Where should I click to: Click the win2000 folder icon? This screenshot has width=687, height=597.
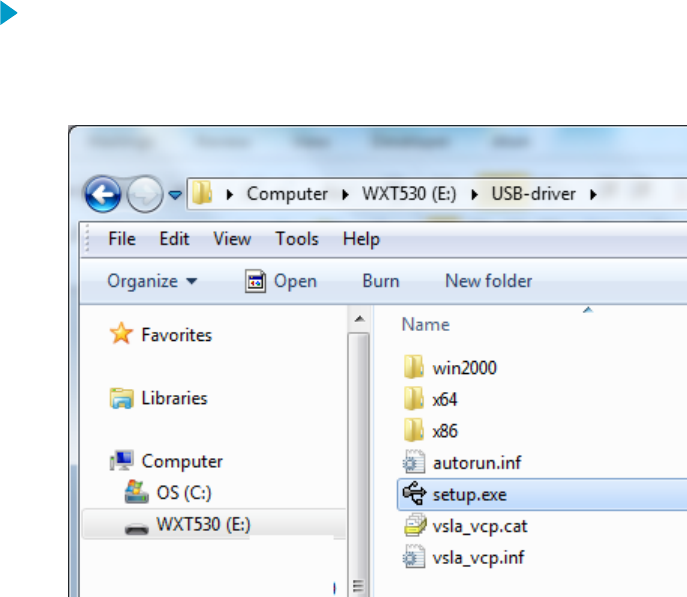coord(414,367)
